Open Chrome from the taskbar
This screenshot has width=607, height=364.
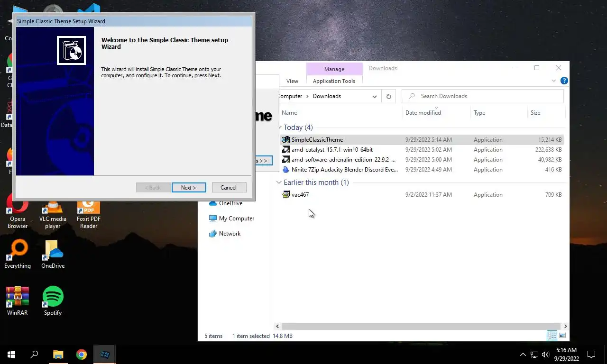pos(82,354)
